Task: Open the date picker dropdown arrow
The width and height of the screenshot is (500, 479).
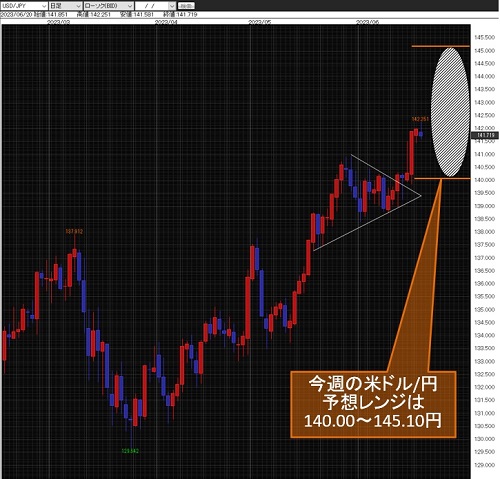Action: tap(172, 6)
